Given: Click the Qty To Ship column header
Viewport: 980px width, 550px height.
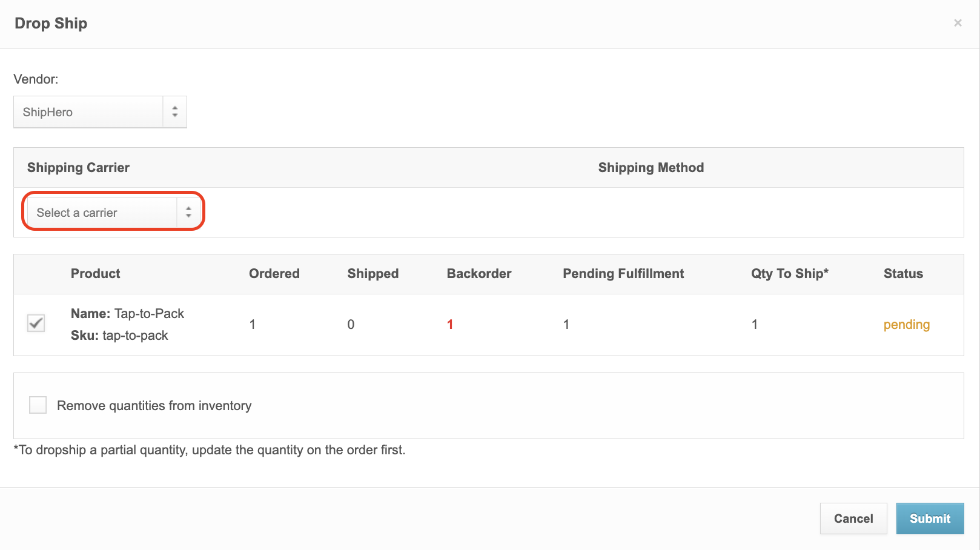Looking at the screenshot, I should (x=789, y=274).
